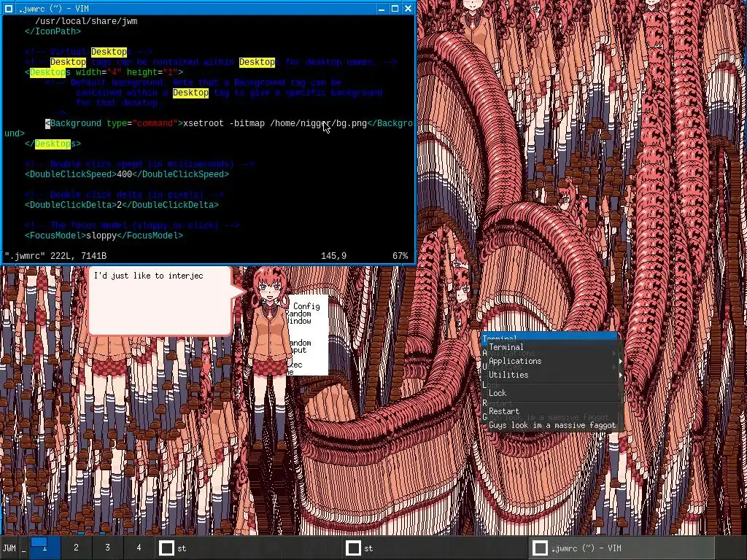Activate the st task beside the VIM task
Screen dimensions: 747x560
(435, 548)
